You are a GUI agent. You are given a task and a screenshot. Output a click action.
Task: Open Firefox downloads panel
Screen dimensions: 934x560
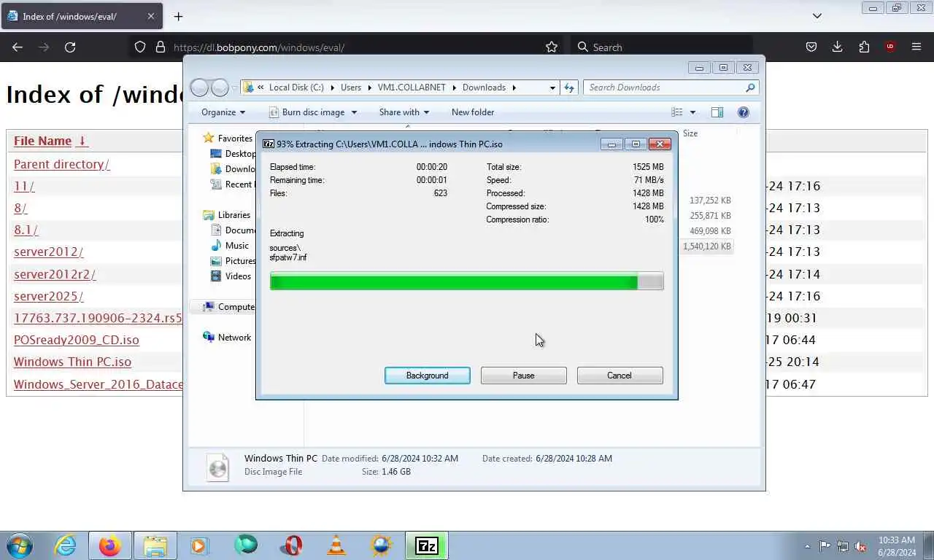[837, 47]
